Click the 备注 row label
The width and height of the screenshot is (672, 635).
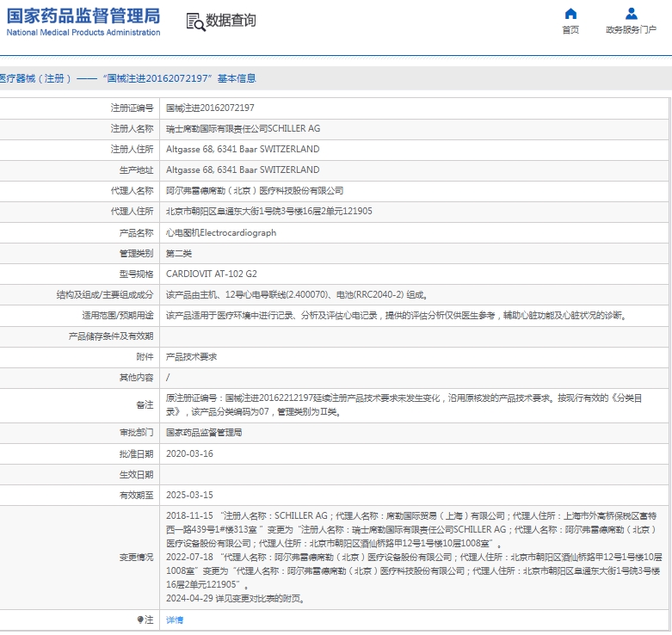point(145,405)
